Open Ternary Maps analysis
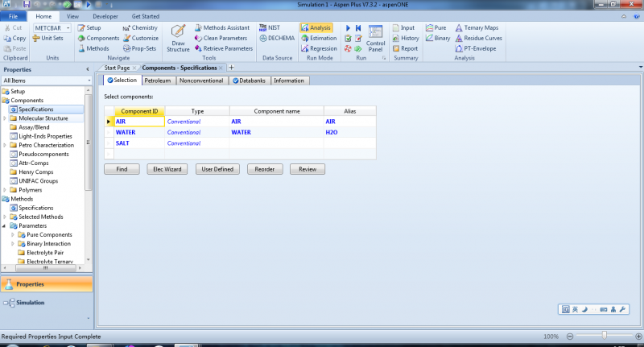The image size is (644, 347). pyautogui.click(x=477, y=27)
